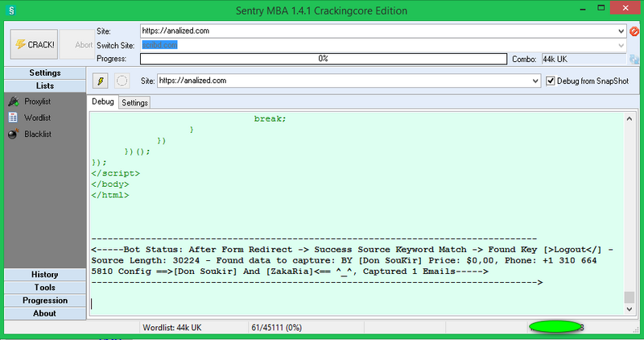Click the break; line in debug output
This screenshot has width=644, height=340.
pos(270,118)
